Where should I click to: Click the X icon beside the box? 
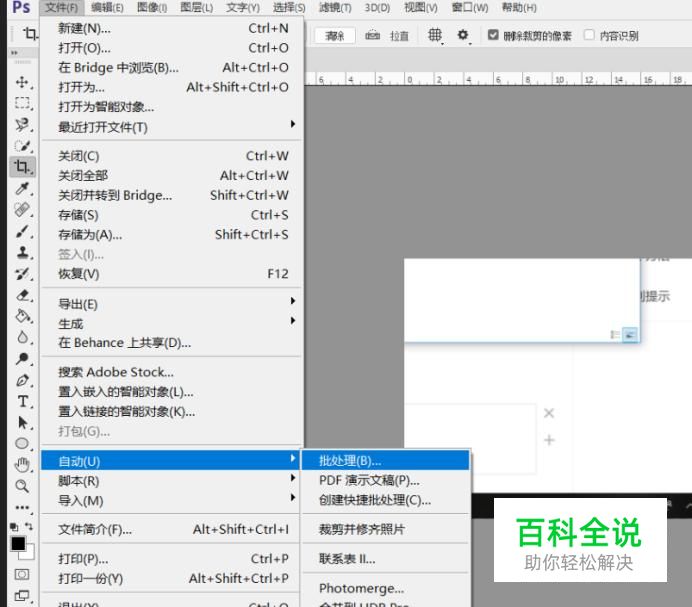tap(549, 413)
